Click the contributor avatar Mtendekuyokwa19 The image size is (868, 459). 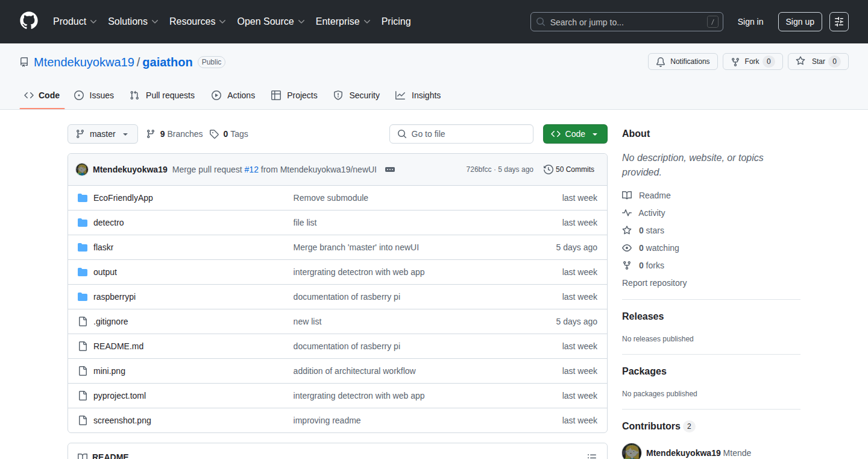(x=632, y=452)
